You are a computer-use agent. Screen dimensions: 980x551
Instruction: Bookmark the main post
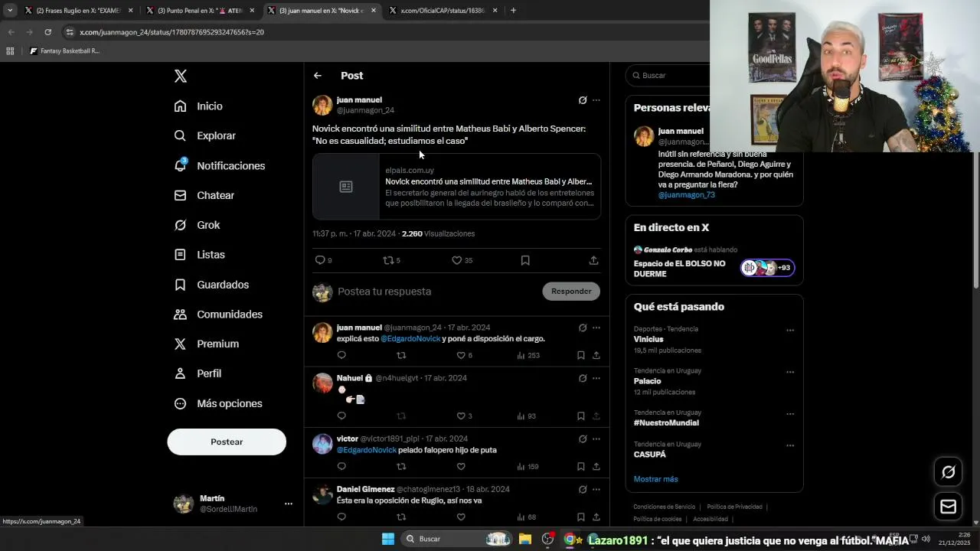[525, 260]
